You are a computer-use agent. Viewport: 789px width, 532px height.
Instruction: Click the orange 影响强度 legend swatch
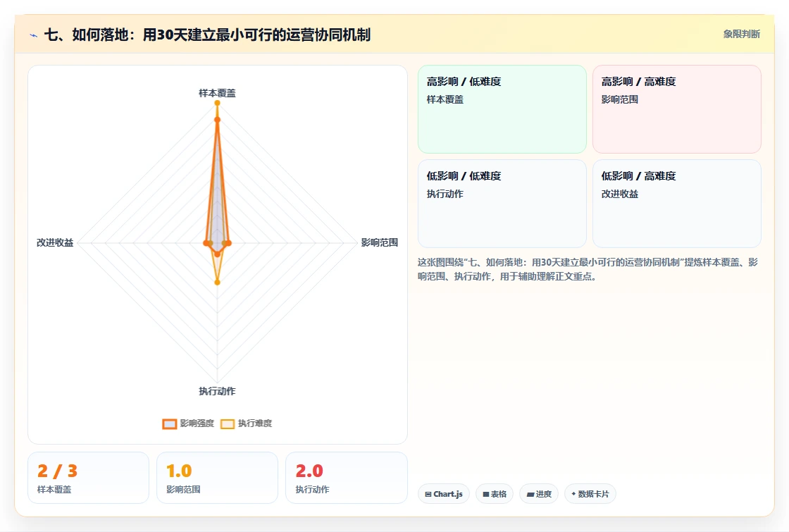point(170,423)
